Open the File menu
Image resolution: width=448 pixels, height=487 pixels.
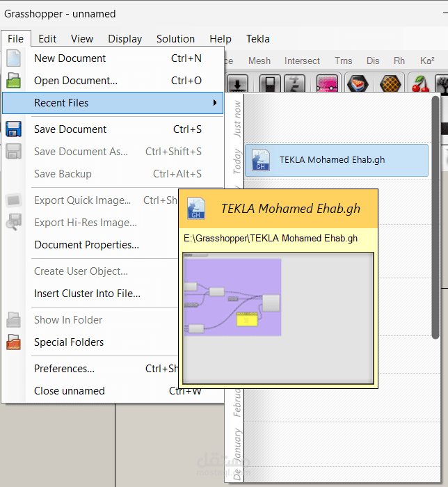tap(15, 39)
